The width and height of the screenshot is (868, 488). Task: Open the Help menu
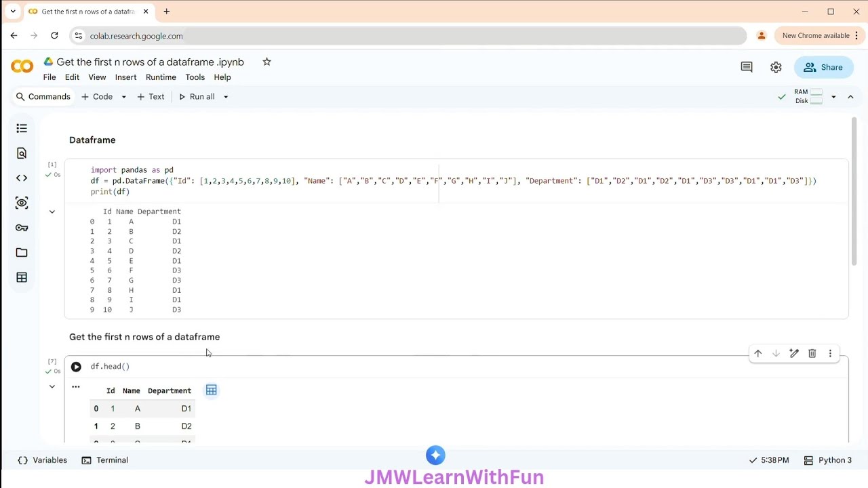[x=222, y=77]
